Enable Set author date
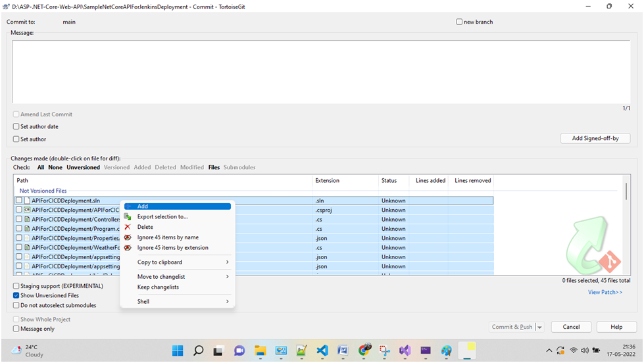The width and height of the screenshot is (644, 363). point(16,126)
